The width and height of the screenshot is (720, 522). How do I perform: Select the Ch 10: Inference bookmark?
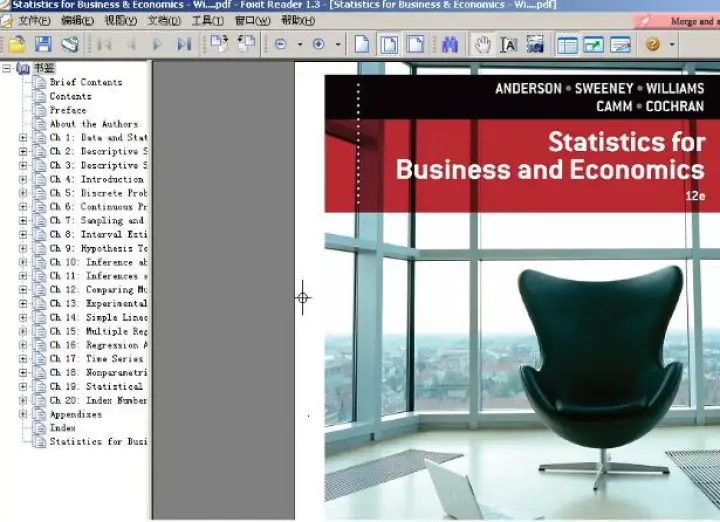tap(98, 262)
